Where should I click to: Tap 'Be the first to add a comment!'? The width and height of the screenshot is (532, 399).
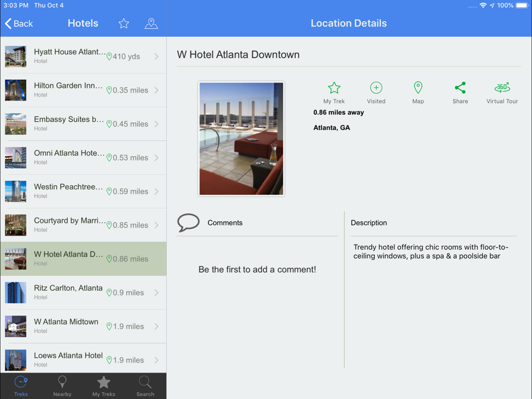point(257,270)
